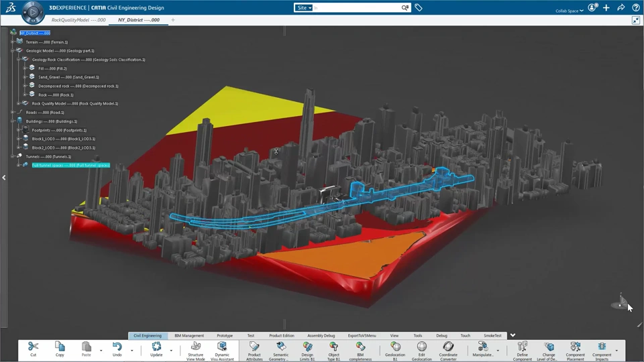Open the Paste options arrow
This screenshot has height=362, width=644.
coord(101,351)
